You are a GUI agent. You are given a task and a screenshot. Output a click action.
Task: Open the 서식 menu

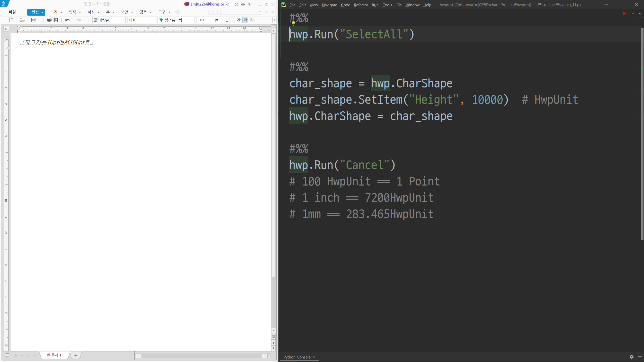(x=91, y=12)
